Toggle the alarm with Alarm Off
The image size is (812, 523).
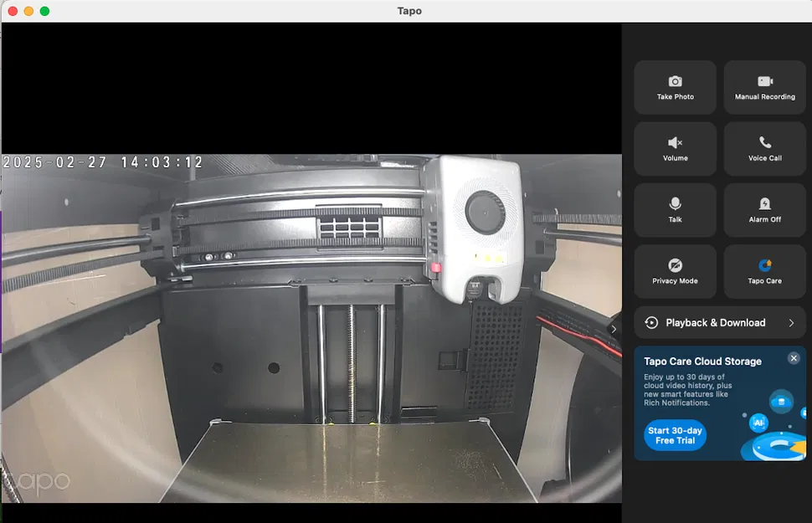764,209
